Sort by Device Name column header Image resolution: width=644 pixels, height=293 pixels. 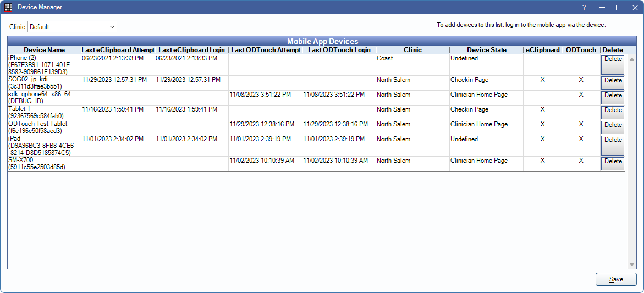click(44, 50)
